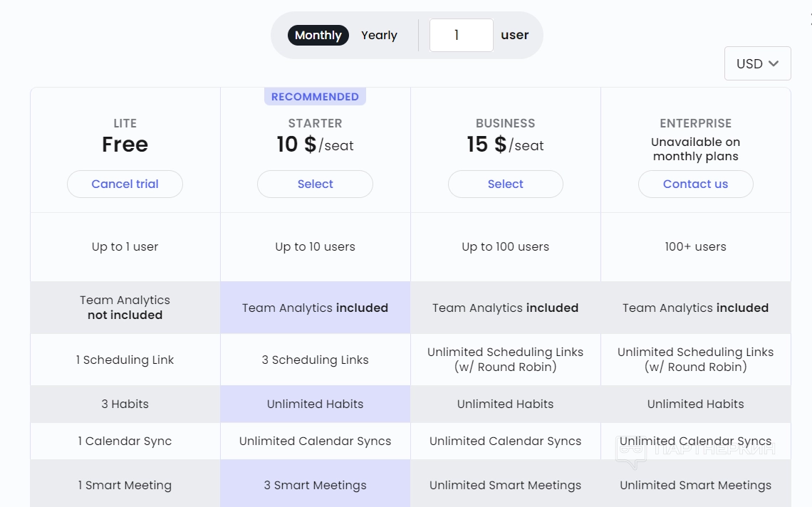Image resolution: width=812 pixels, height=507 pixels.
Task: Click the Business 15 $/seat price
Action: coord(505,145)
